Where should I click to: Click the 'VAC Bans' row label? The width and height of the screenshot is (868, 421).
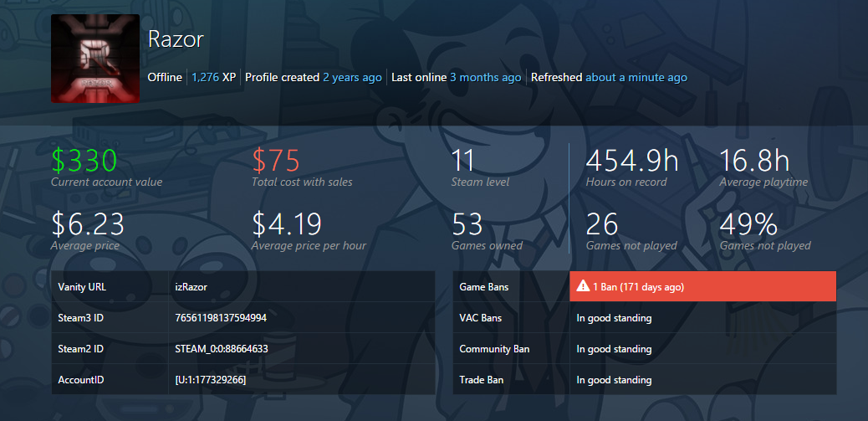tap(481, 318)
